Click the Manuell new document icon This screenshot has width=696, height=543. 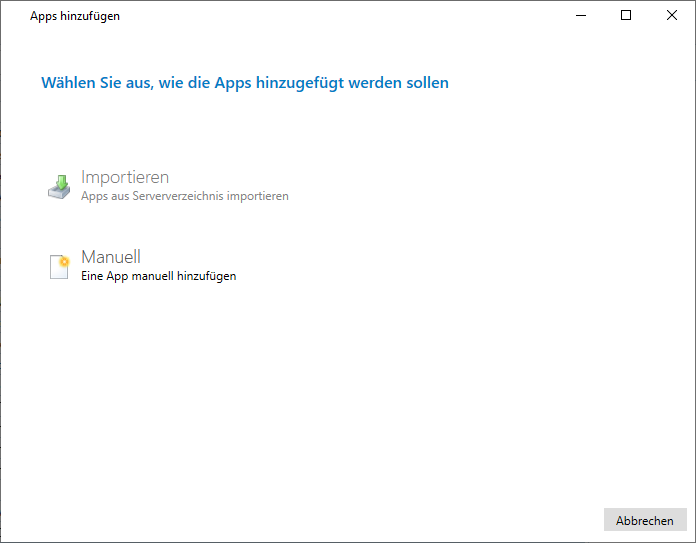tap(60, 266)
